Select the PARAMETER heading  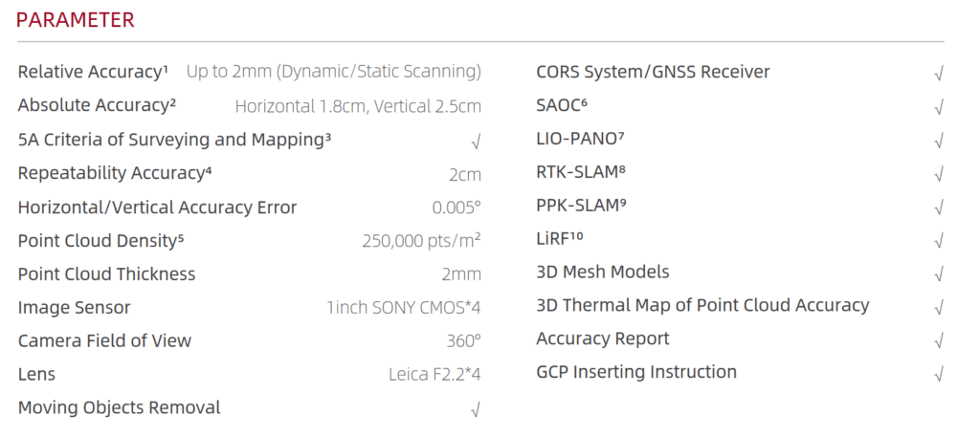pos(75,20)
